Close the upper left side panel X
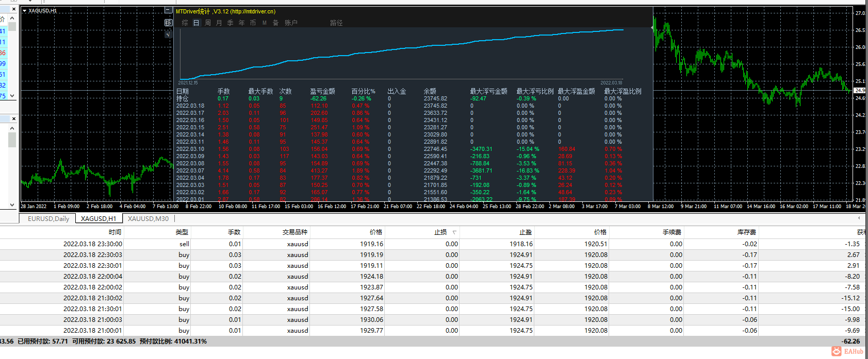Image resolution: width=868 pixels, height=359 pixels. point(13,9)
